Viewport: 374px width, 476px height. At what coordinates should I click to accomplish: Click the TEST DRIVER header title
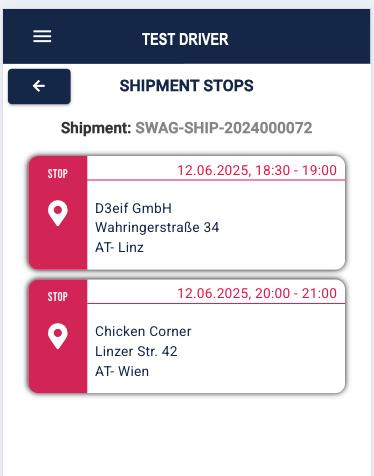click(x=185, y=39)
